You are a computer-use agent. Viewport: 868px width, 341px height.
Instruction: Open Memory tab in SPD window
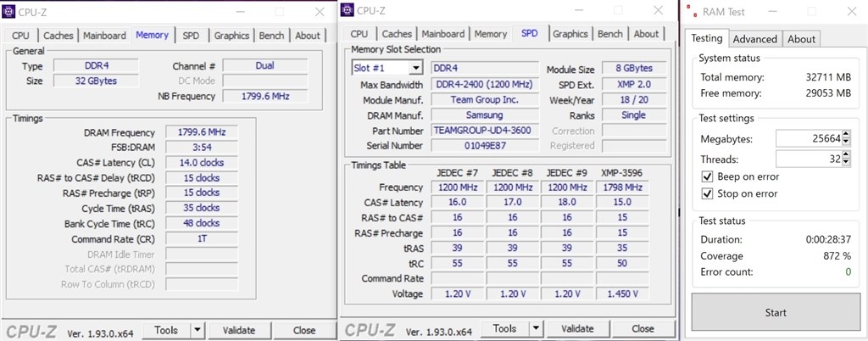click(491, 34)
